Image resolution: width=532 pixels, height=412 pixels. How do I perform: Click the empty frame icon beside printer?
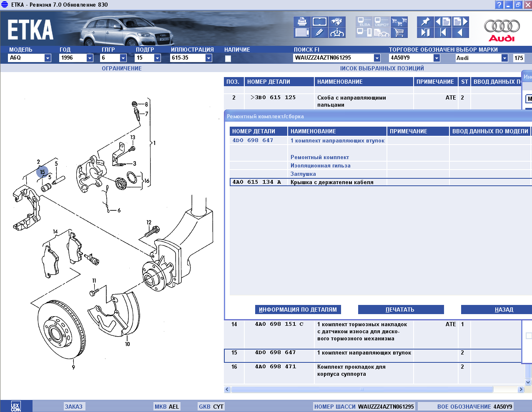[319, 22]
